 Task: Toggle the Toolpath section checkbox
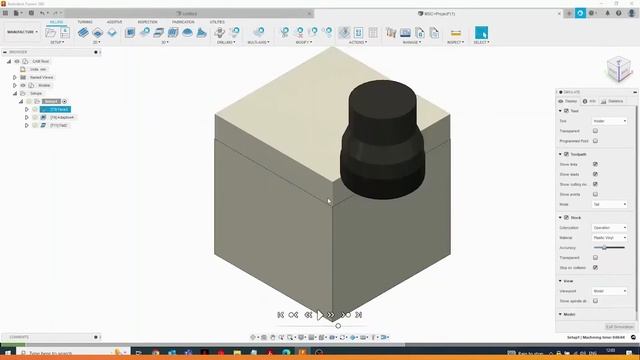(566, 154)
